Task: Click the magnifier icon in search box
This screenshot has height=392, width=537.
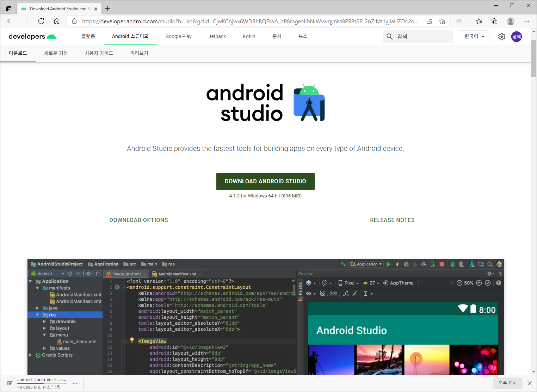Action: 389,37
